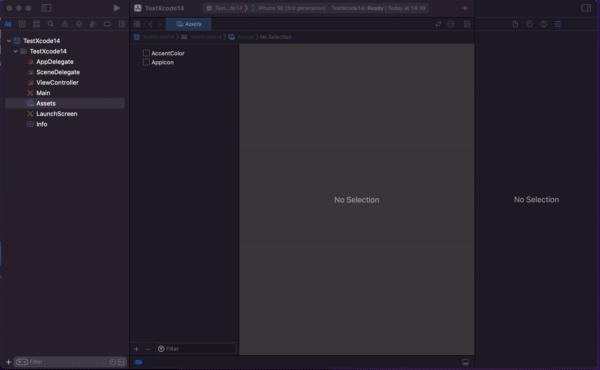Remove selected asset with minus button
Screen dimensions: 600x370
[148, 349]
